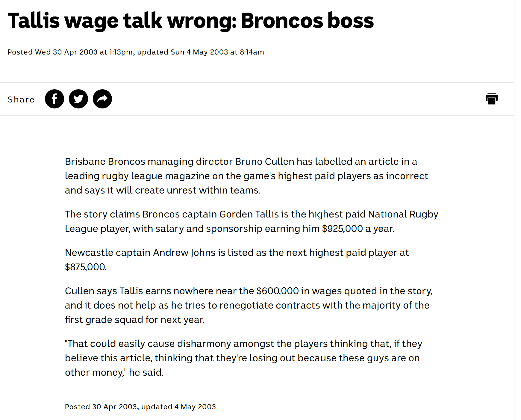This screenshot has height=420, width=521.
Task: Click the '$925,000' salary figure
Action: click(343, 229)
